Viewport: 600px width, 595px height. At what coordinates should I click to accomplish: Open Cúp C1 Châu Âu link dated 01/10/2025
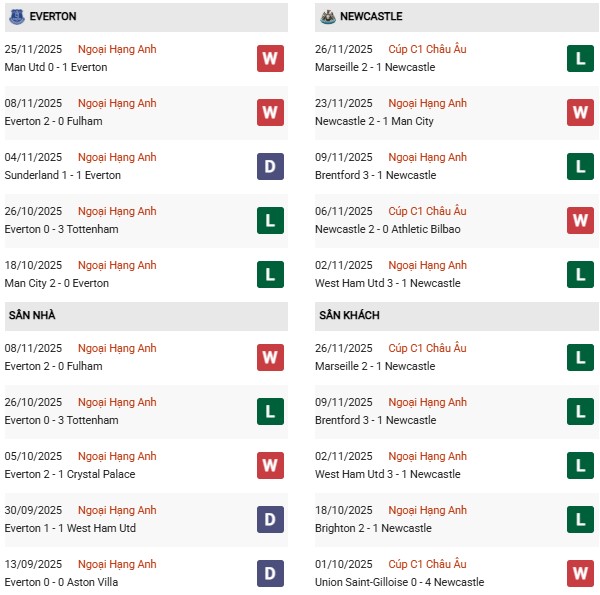coord(427,564)
